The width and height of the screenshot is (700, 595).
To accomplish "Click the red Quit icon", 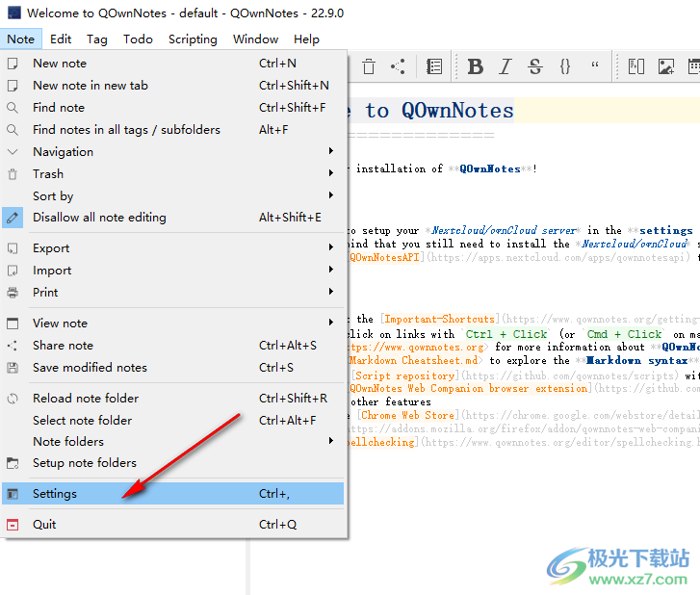I will click(x=13, y=525).
